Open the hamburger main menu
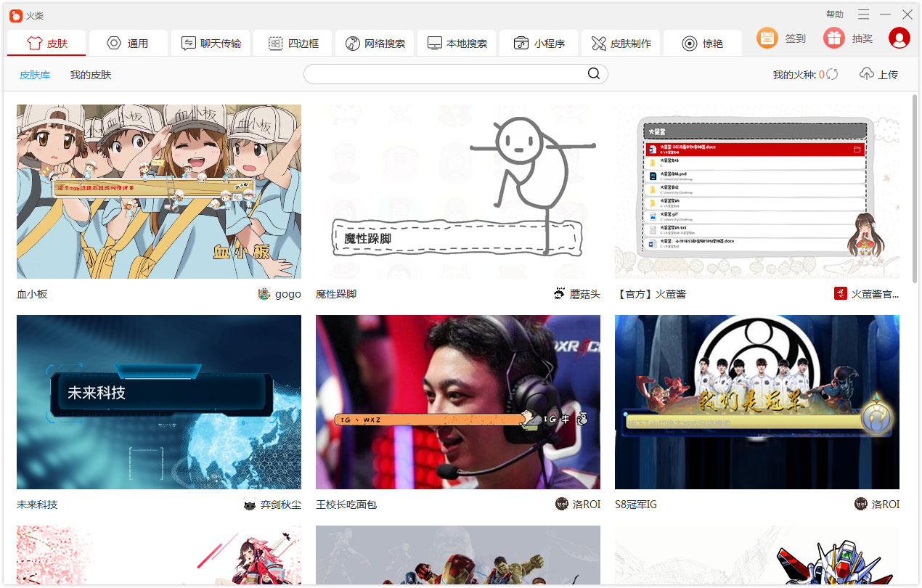Image resolution: width=922 pixels, height=588 pixels. 863,15
